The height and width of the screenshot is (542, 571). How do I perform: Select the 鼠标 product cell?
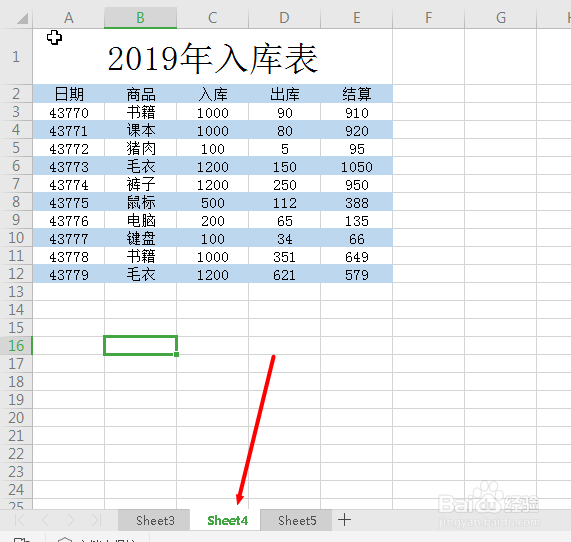(x=141, y=202)
